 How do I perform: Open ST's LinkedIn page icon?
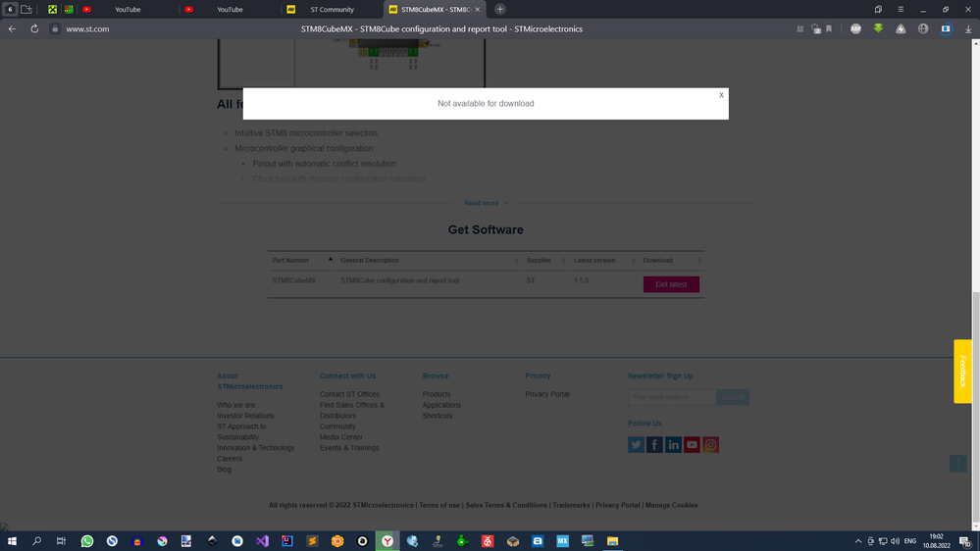[x=673, y=445]
